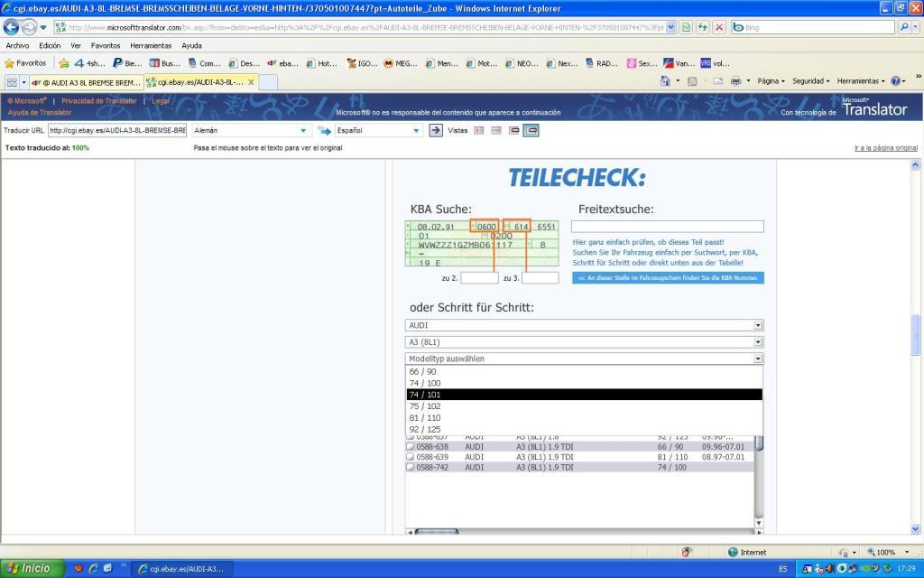This screenshot has height=578, width=924.
Task: Open the Edición menu
Action: tap(51, 45)
